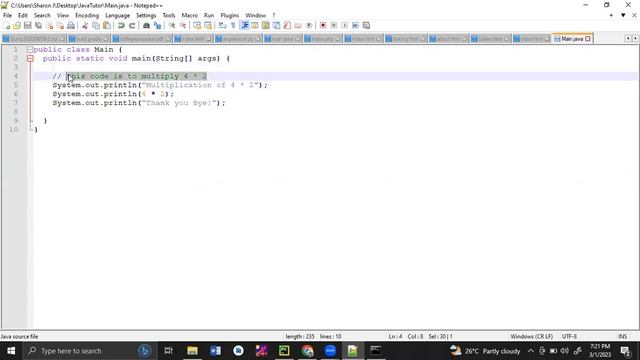The width and height of the screenshot is (640, 360).
Task: Click line number 10 in the margin
Action: click(x=13, y=129)
